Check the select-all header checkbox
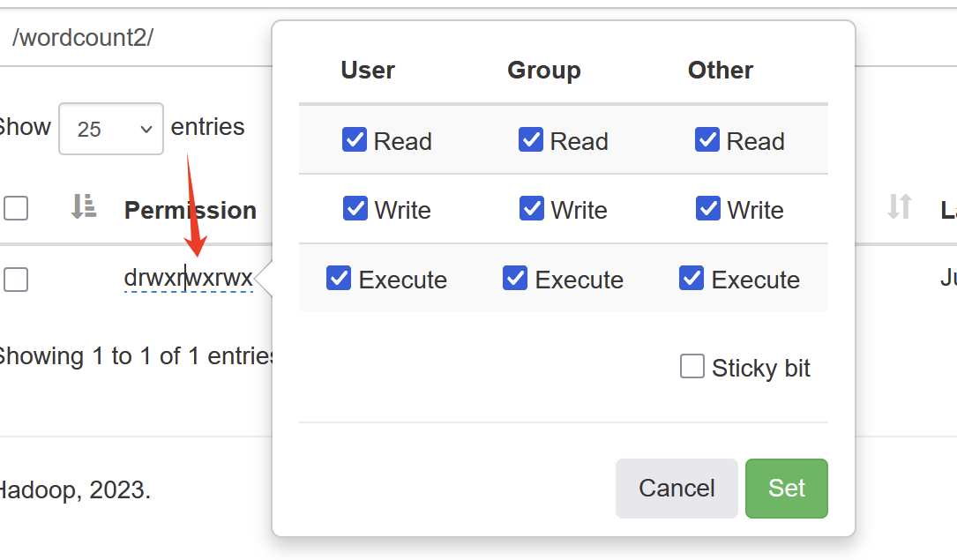 (x=16, y=208)
